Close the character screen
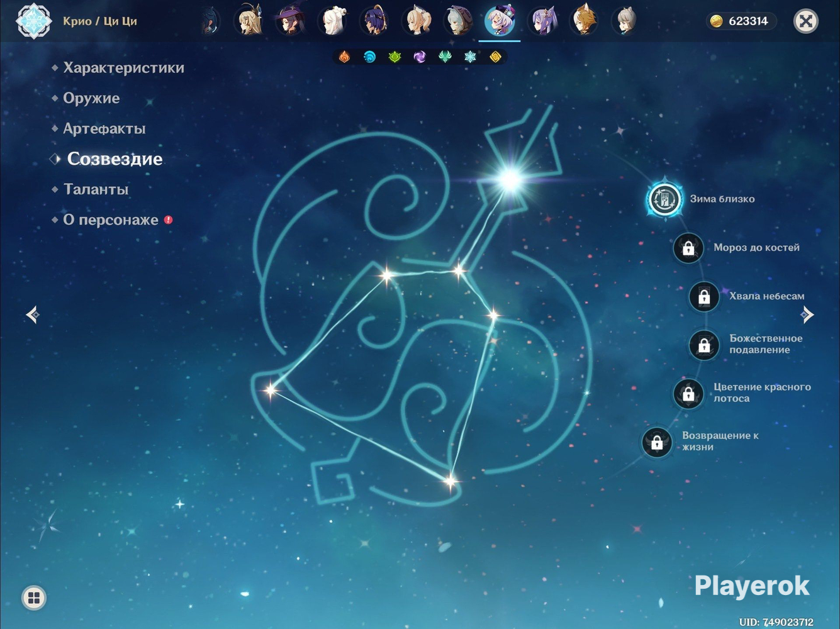The height and width of the screenshot is (629, 840). (x=805, y=21)
